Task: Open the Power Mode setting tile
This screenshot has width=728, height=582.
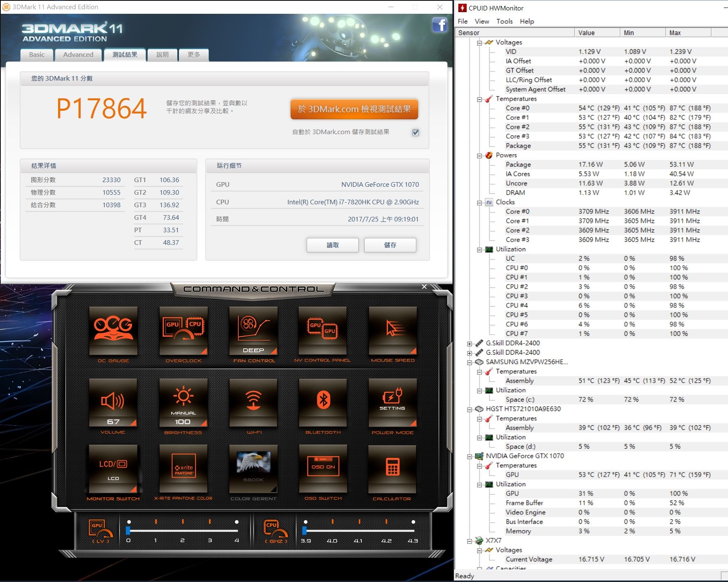Action: pyautogui.click(x=393, y=403)
